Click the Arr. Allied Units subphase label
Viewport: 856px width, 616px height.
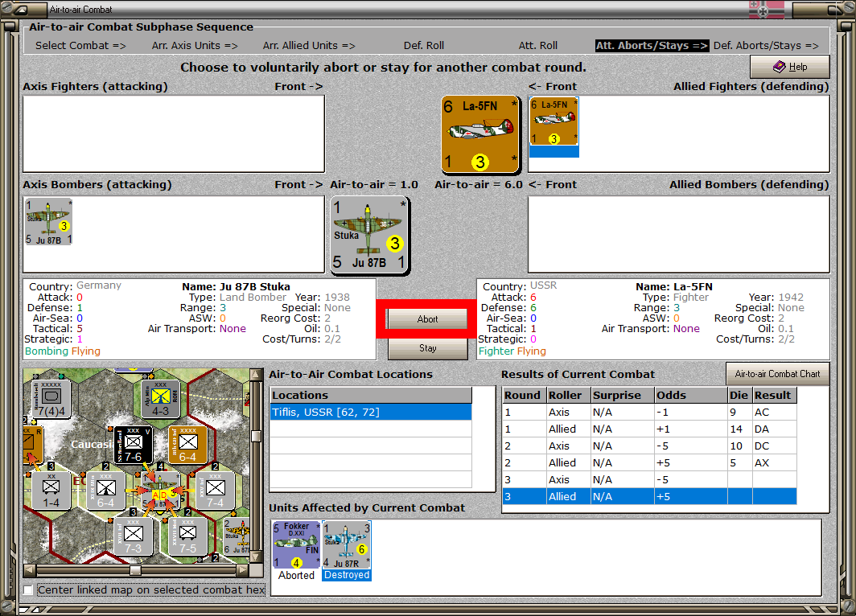tap(309, 46)
